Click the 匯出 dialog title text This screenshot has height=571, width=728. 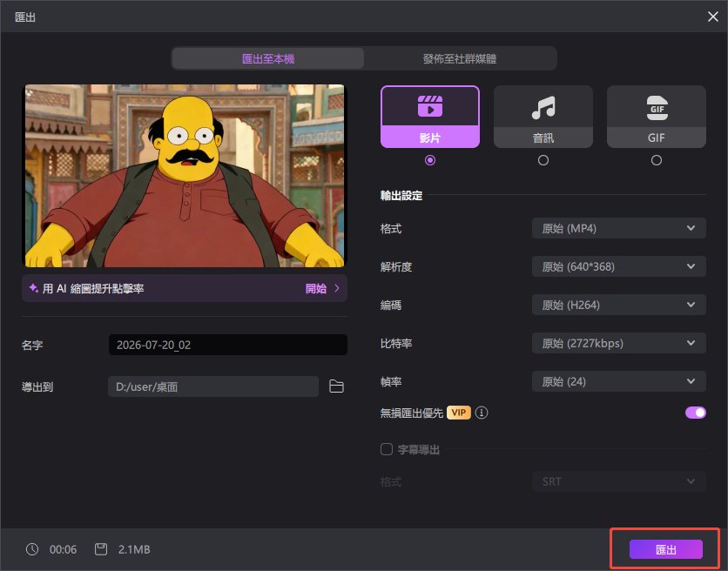25,17
